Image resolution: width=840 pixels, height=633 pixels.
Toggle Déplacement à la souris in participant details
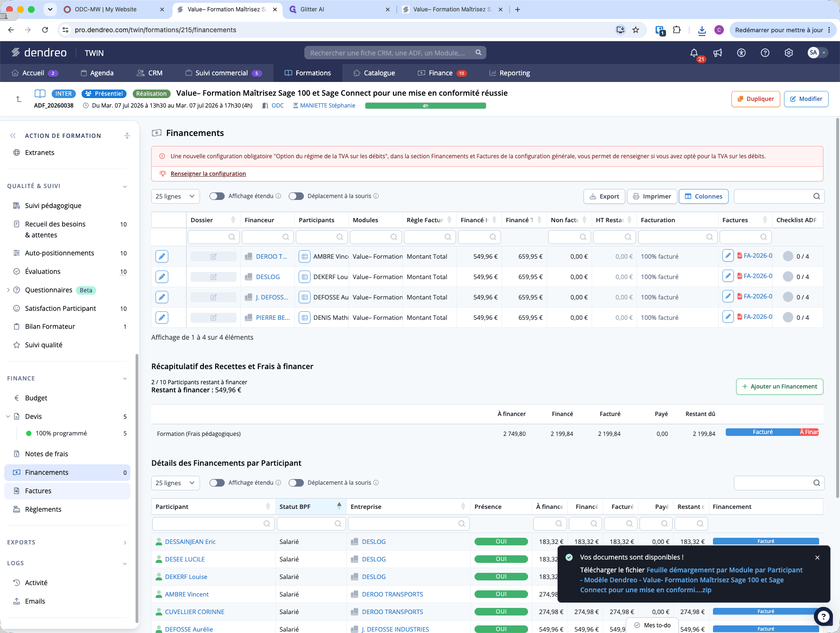pyautogui.click(x=296, y=483)
